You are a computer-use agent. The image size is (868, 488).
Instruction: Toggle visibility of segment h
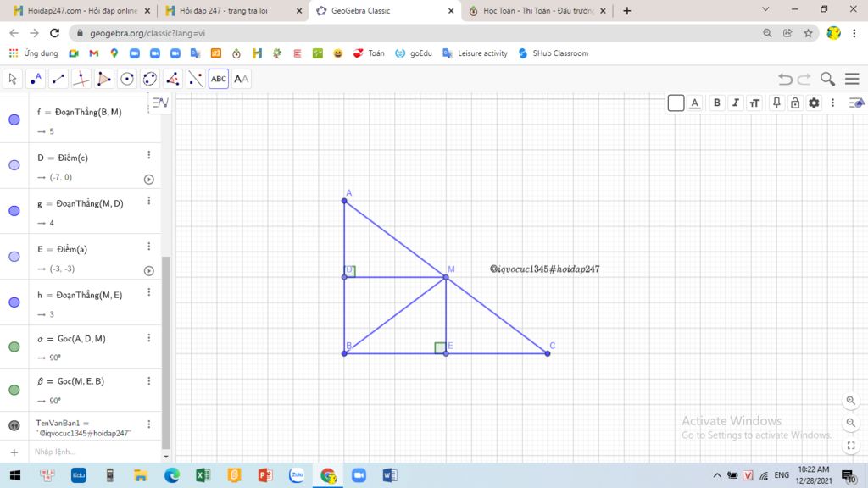14,302
